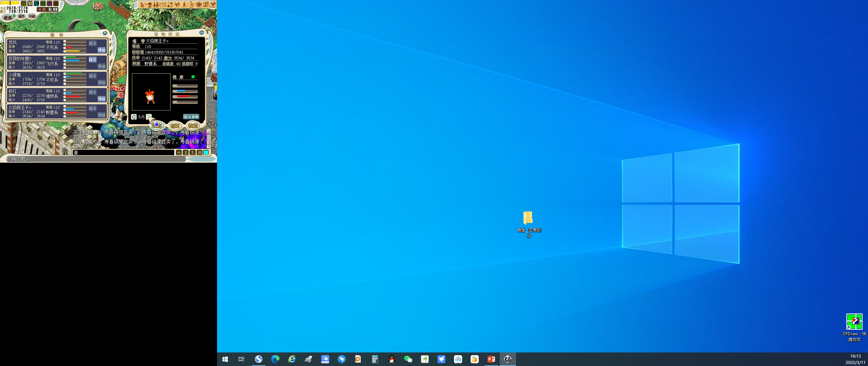Click the chat message input field
The width and height of the screenshot is (868, 366).
coord(123,152)
